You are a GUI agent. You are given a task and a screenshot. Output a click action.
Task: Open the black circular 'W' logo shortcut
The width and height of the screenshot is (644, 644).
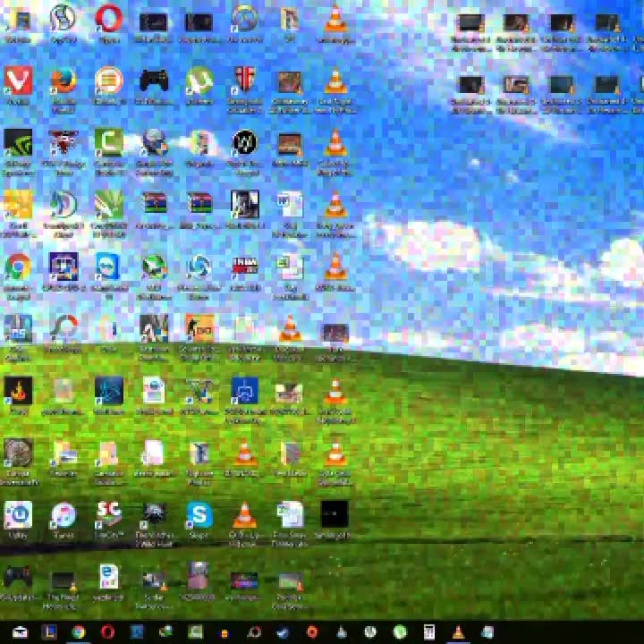point(244,142)
